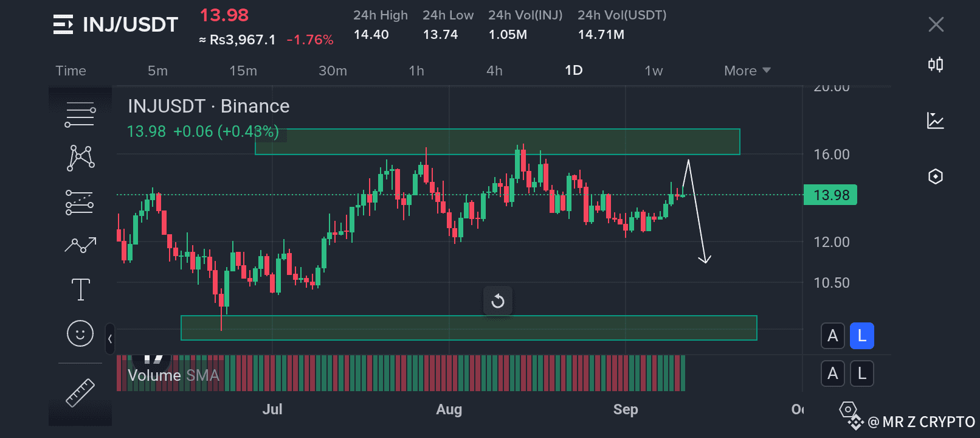Select the Text annotation tool
The width and height of the screenshot is (980, 438).
pyautogui.click(x=80, y=290)
